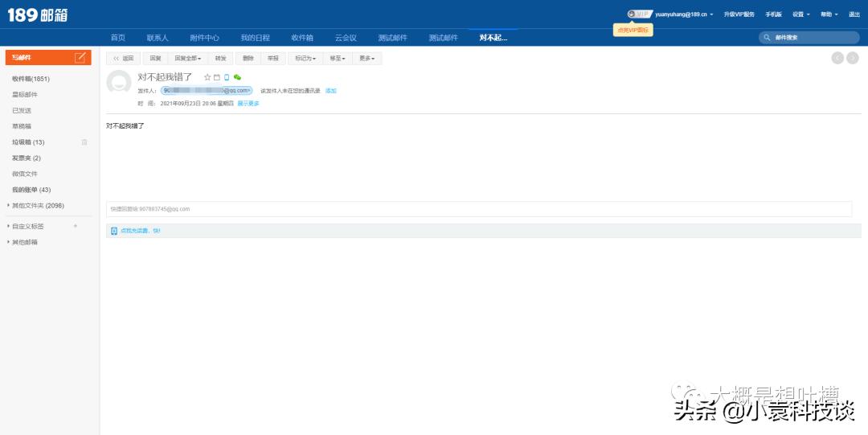Viewport: 868px width, 435px height.
Task: Expand the 自定义标签 section
Action: [x=8, y=226]
